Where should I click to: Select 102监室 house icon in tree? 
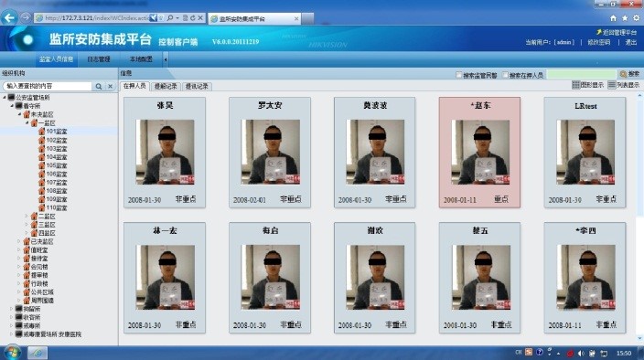coord(41,140)
